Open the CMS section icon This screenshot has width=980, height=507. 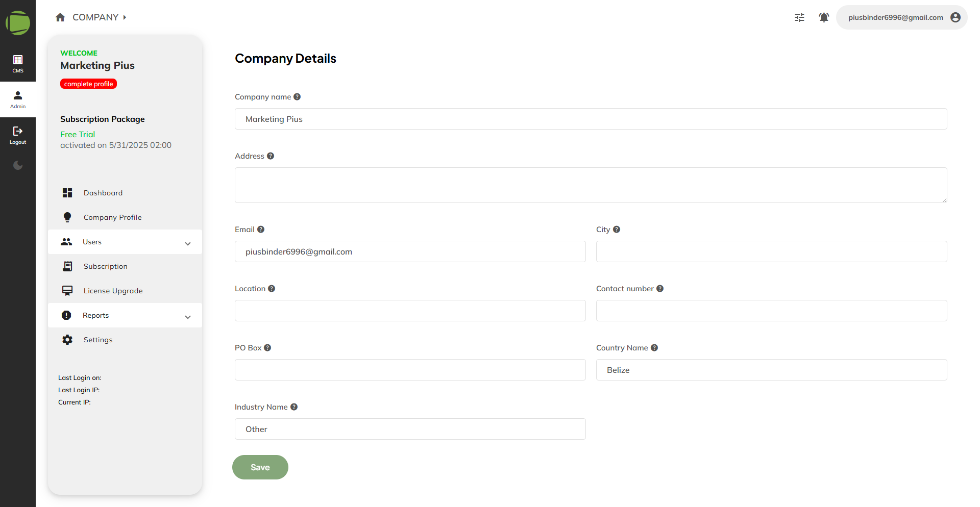18,60
